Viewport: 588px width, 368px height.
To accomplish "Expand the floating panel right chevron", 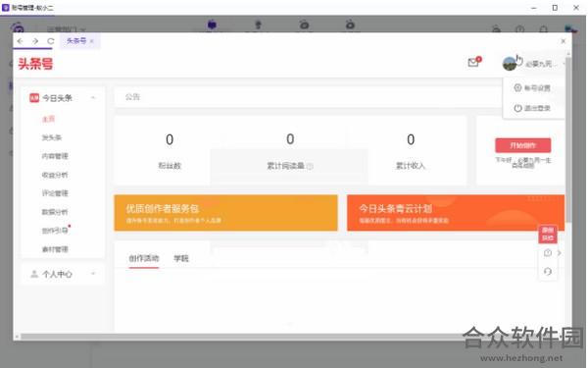I will [x=560, y=253].
